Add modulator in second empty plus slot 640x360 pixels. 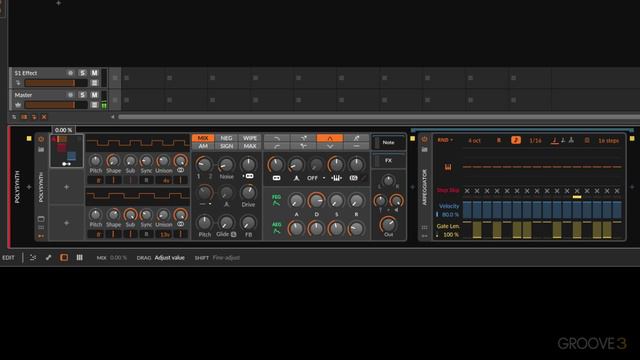pos(67,223)
